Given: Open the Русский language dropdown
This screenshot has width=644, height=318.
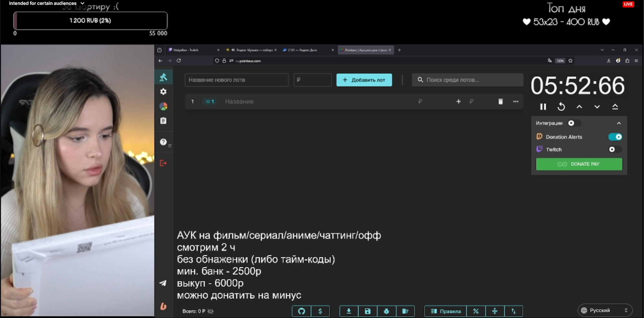Looking at the screenshot, I should coord(605,310).
